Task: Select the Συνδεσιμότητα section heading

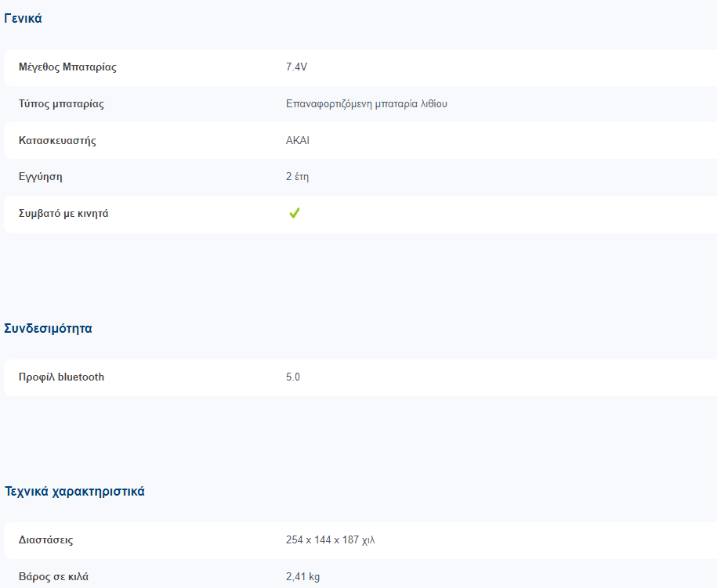Action: [48, 329]
